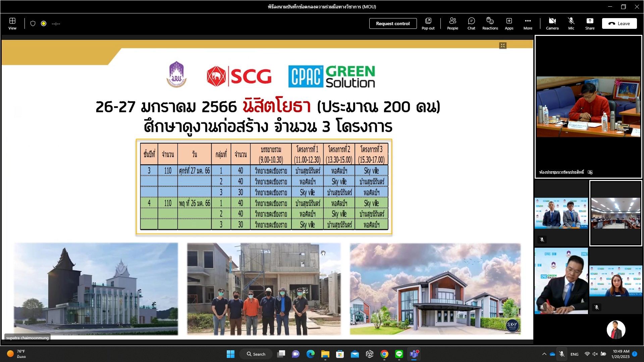The image size is (644, 362).
Task: Switch to Microsoft Teams on taskbar
Action: pyautogui.click(x=414, y=354)
